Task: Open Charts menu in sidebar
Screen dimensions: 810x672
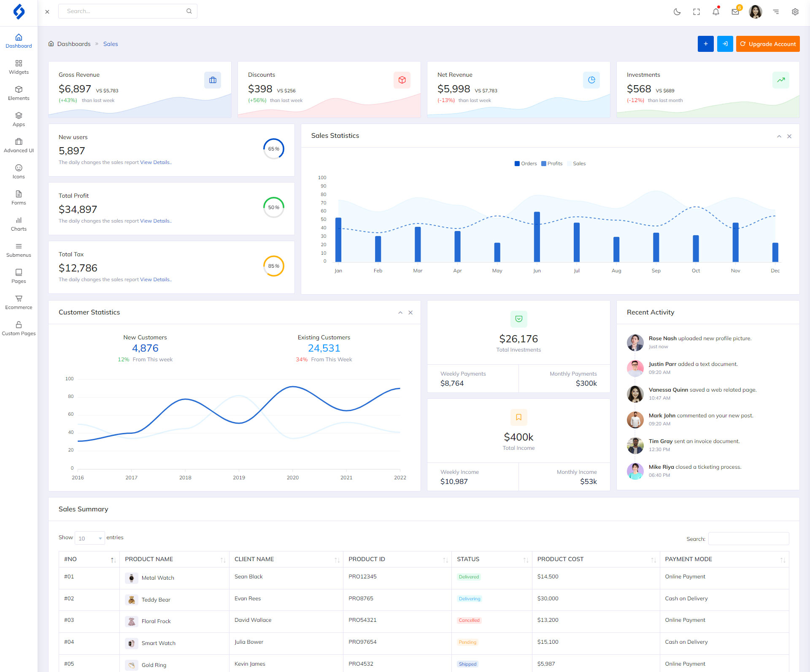Action: [19, 224]
